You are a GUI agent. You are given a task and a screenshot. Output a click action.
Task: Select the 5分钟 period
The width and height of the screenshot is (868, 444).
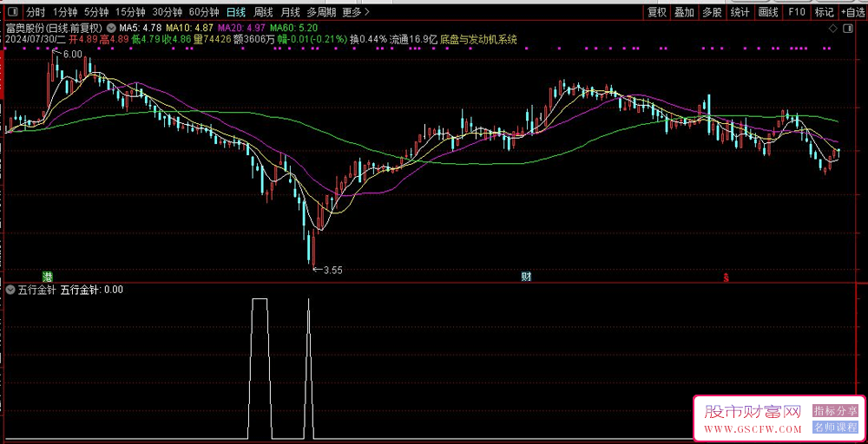coord(96,11)
